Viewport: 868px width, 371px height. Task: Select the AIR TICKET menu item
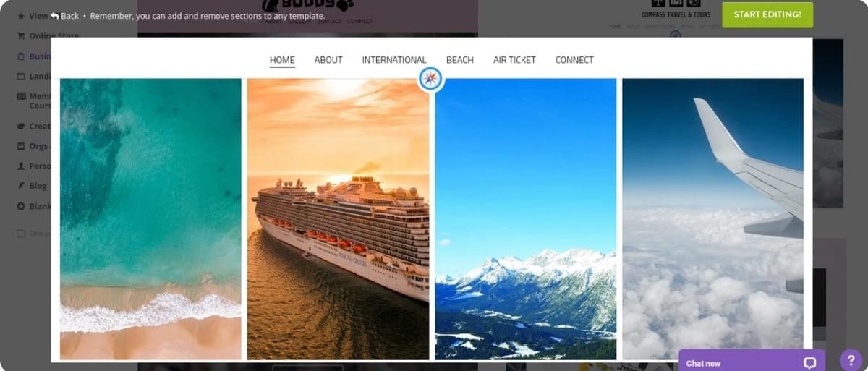coord(514,60)
